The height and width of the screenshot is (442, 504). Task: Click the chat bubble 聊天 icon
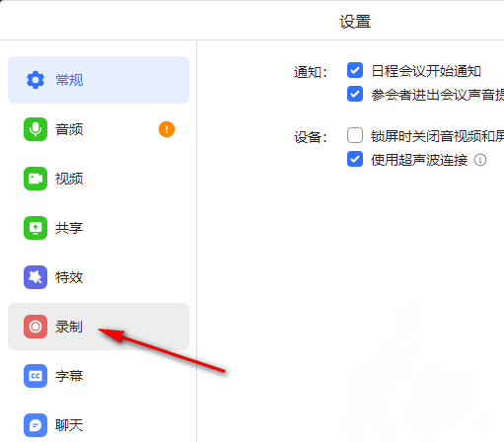point(36,425)
